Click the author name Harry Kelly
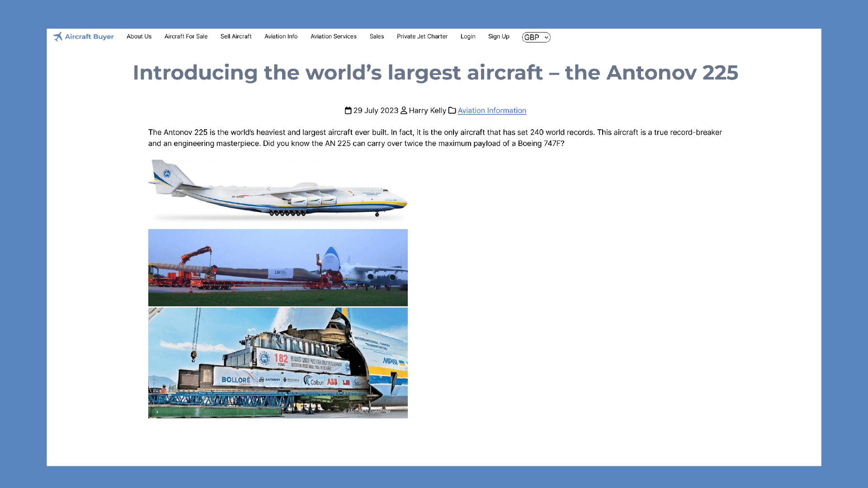 pos(427,111)
